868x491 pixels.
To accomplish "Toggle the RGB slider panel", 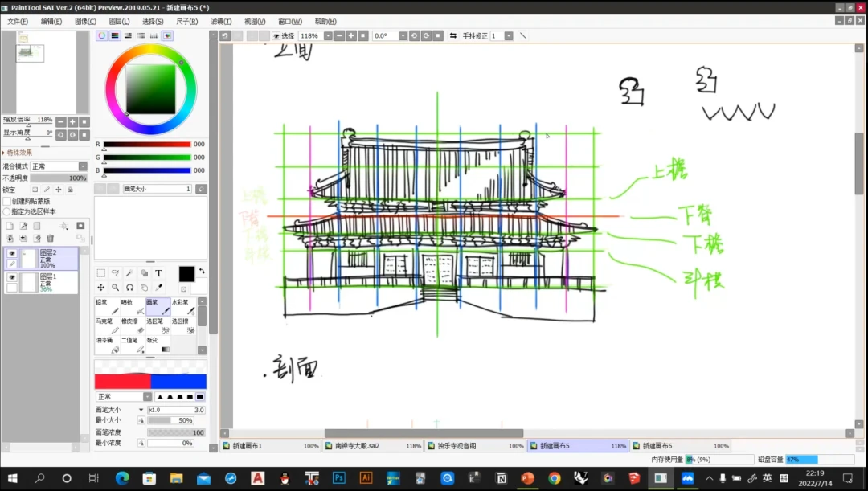I will pos(115,35).
